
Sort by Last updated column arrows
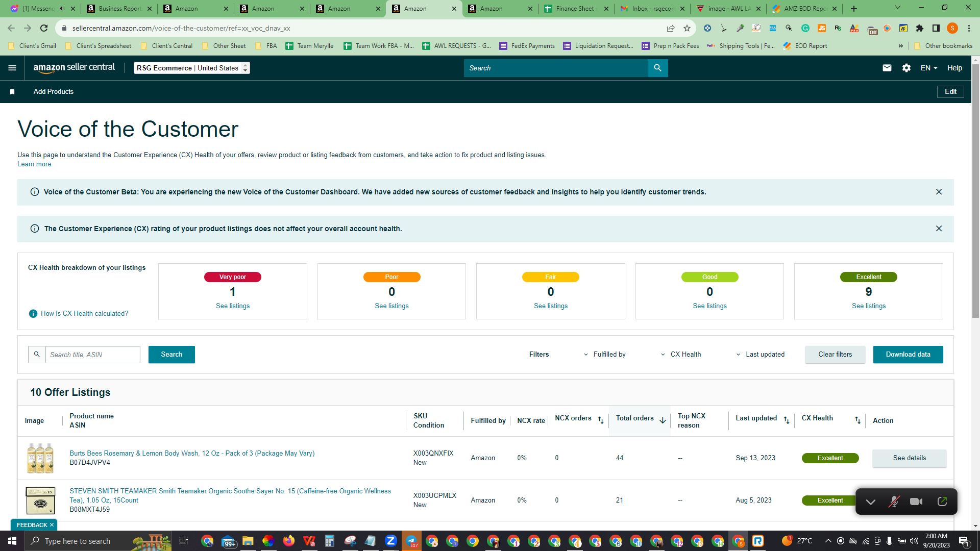[787, 420]
